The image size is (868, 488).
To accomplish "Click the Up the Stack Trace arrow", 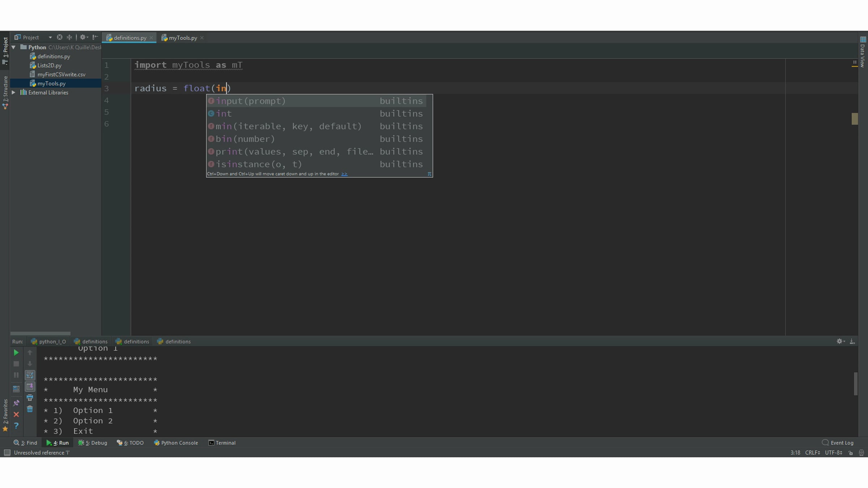I will point(30,352).
